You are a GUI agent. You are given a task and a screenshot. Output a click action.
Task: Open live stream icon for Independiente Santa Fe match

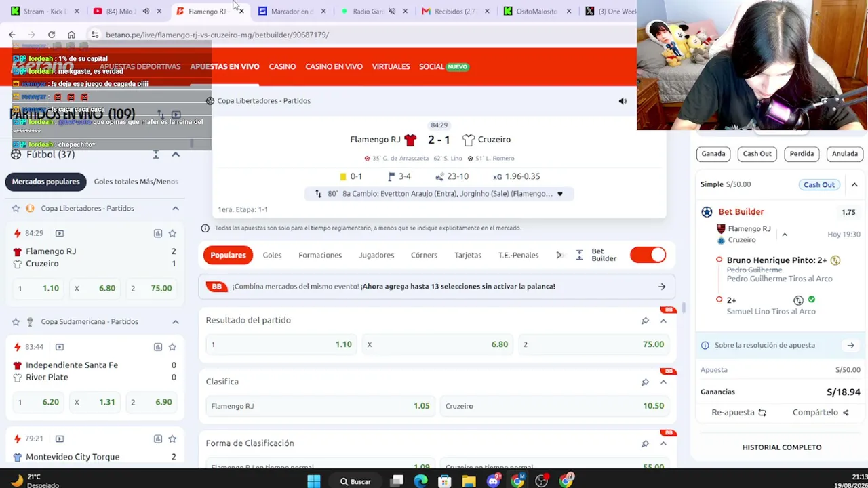point(60,347)
